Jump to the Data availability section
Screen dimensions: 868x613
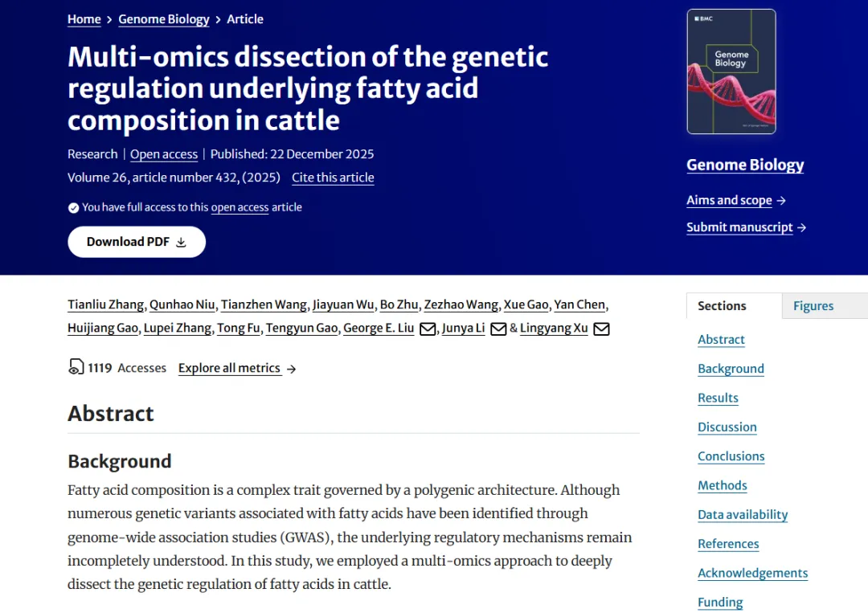pyautogui.click(x=743, y=515)
